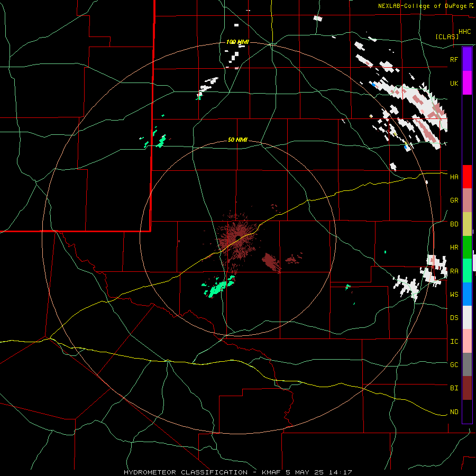Image resolution: width=476 pixels, height=476 pixels.
Task: Click the GC gray legend swatch
Action: click(x=467, y=364)
